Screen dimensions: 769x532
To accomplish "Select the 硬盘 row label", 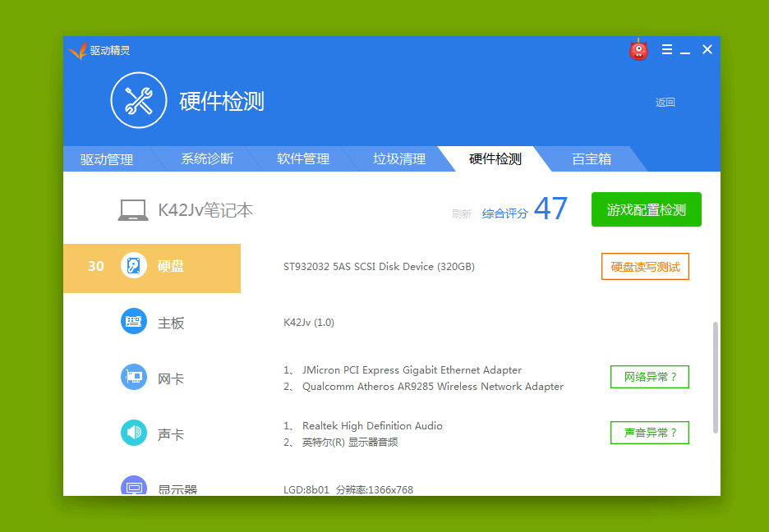I will coord(171,266).
